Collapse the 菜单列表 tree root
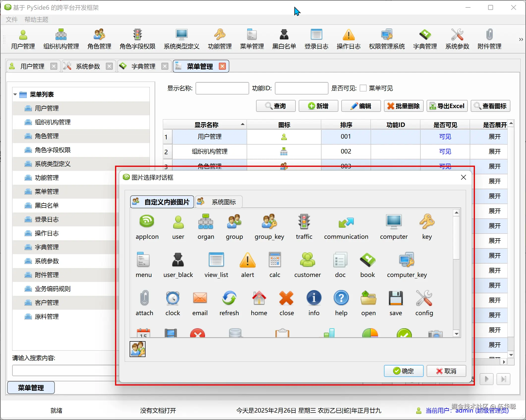The image size is (526, 420). pyautogui.click(x=15, y=94)
